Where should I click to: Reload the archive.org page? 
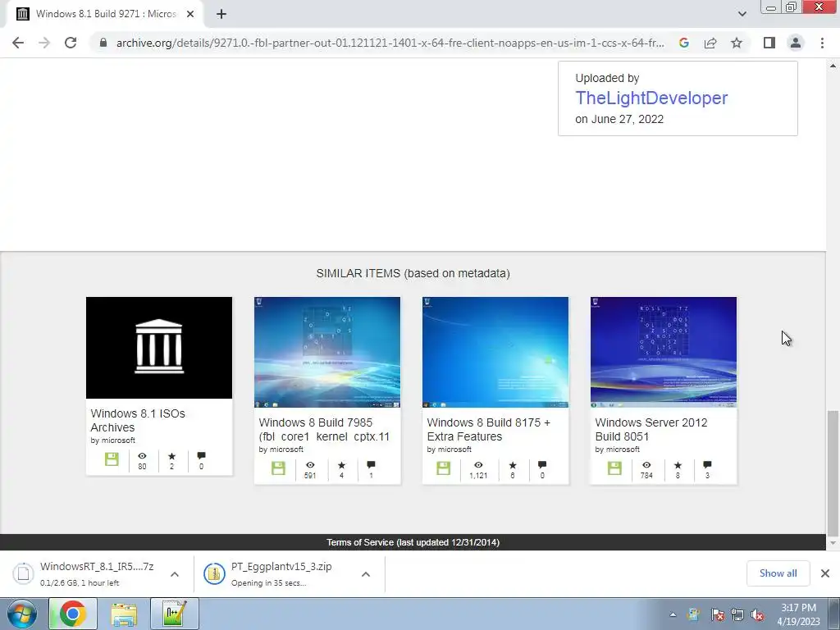[71, 43]
